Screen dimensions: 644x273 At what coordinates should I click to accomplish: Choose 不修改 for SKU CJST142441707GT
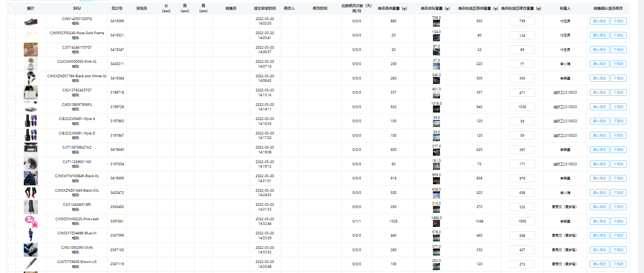point(618,50)
